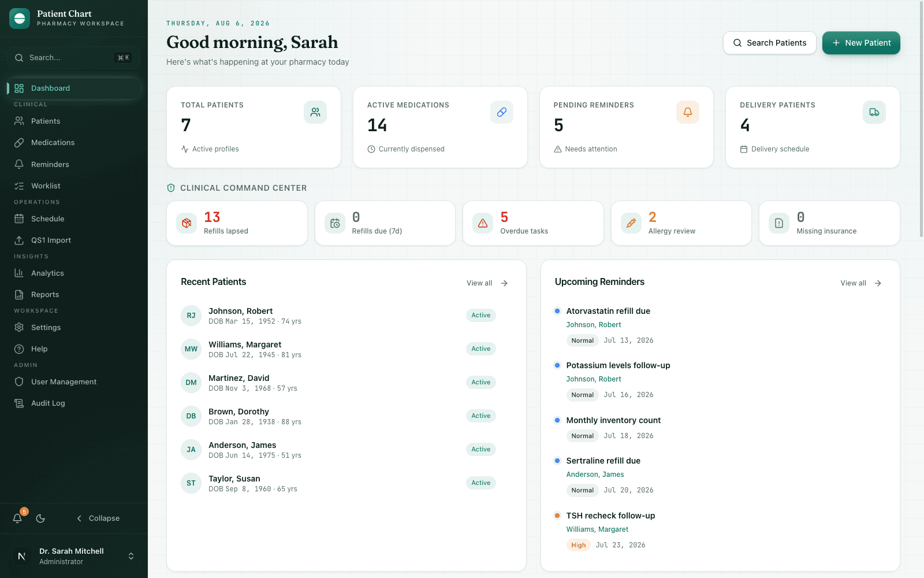924x578 pixels.
Task: Open QS1 Import
Action: (x=74, y=240)
